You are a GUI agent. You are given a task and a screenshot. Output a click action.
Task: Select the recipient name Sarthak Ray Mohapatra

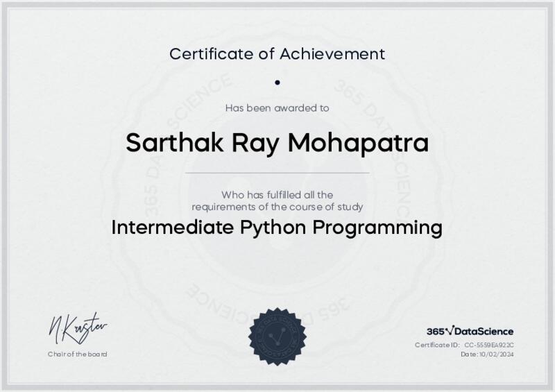[x=277, y=144]
